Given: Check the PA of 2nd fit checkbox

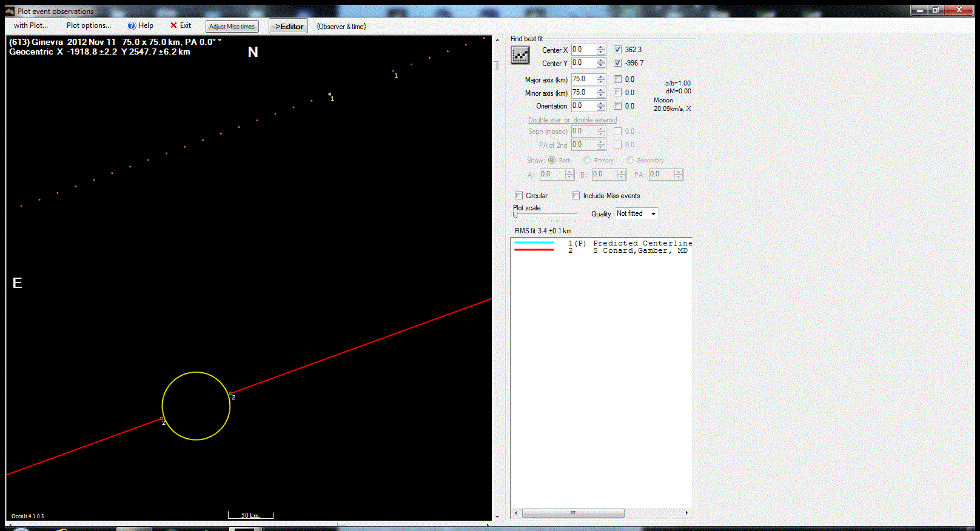Looking at the screenshot, I should pyautogui.click(x=617, y=145).
